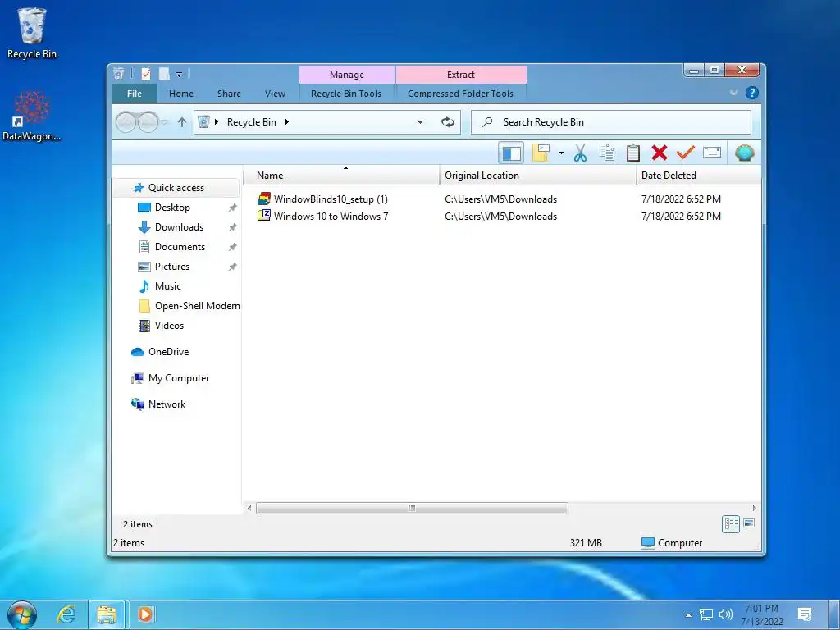The image size is (840, 630).
Task: Click the File Explorer taskbar button
Action: coord(107,614)
